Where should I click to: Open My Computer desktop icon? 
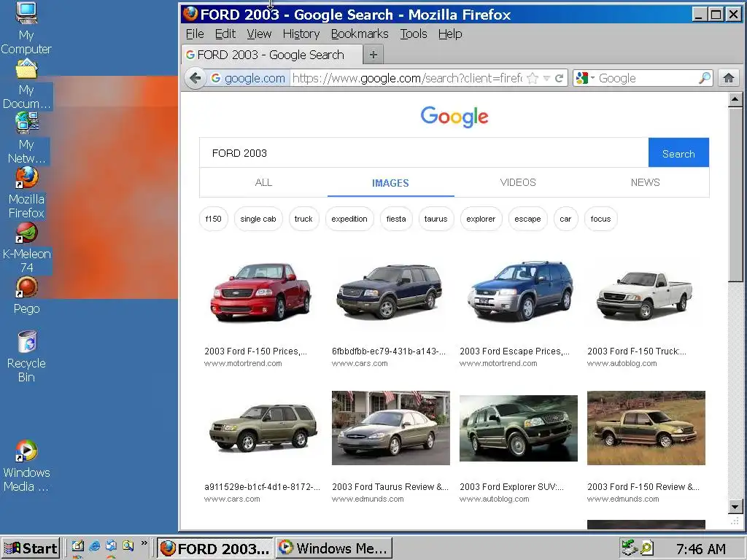point(26,28)
